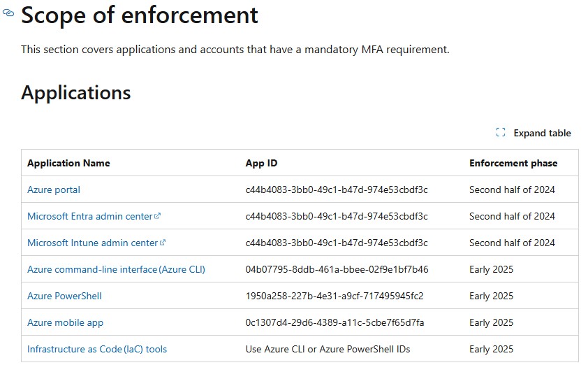The image size is (588, 372).
Task: Click the Expand table button label
Action: click(x=542, y=134)
